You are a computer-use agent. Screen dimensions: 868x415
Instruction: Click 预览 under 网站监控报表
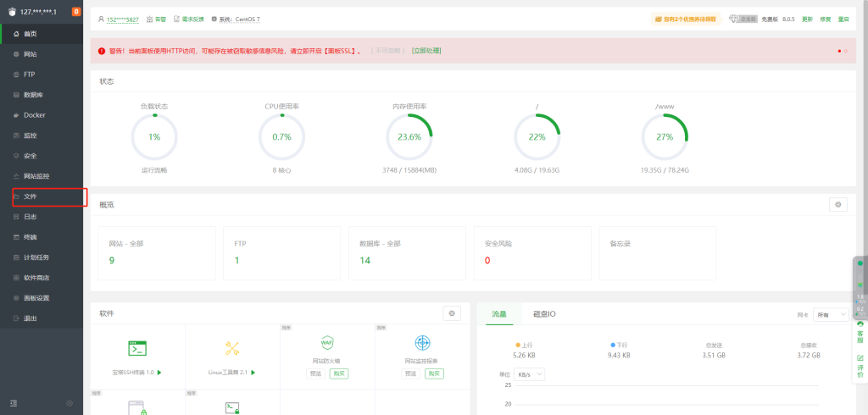pyautogui.click(x=411, y=374)
